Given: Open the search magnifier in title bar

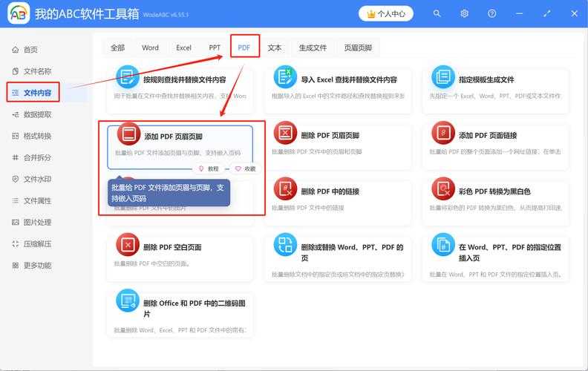Looking at the screenshot, I should [437, 13].
